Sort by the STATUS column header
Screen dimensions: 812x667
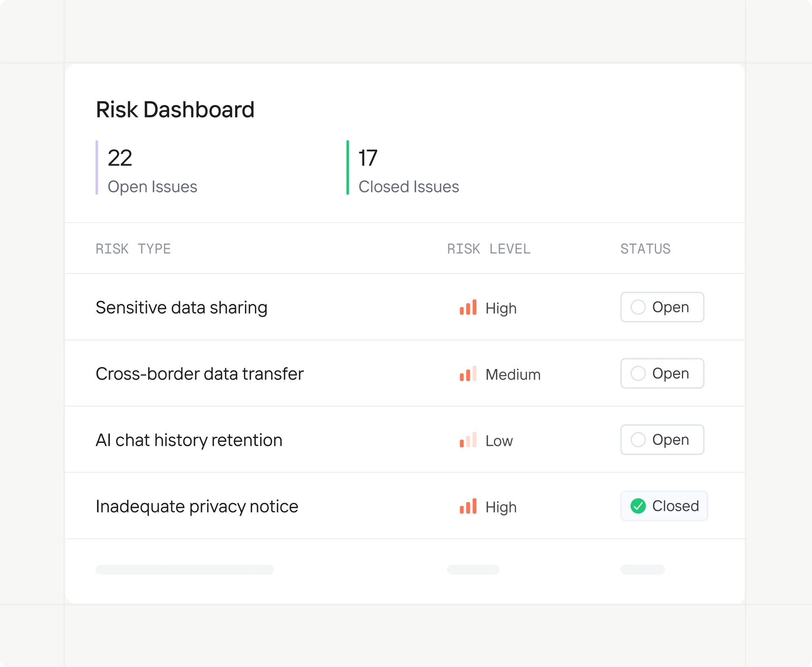645,249
